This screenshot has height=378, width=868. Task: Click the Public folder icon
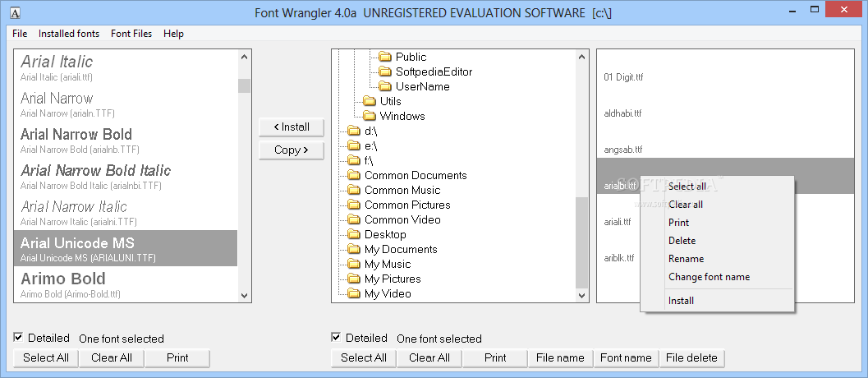click(x=385, y=57)
